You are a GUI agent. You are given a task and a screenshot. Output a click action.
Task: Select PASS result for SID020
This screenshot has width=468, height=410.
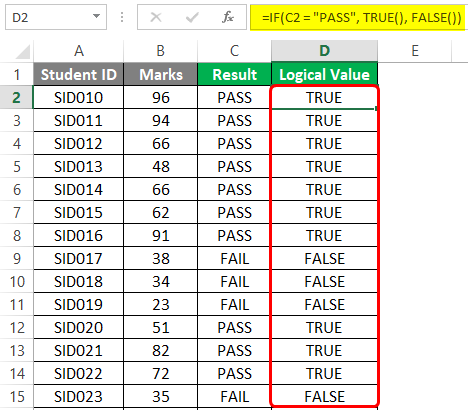234,327
